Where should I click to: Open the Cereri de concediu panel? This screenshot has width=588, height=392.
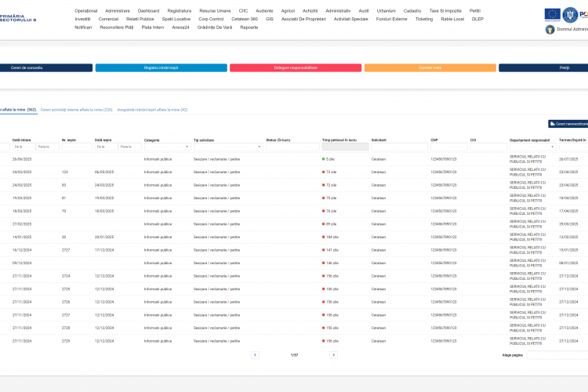45,68
